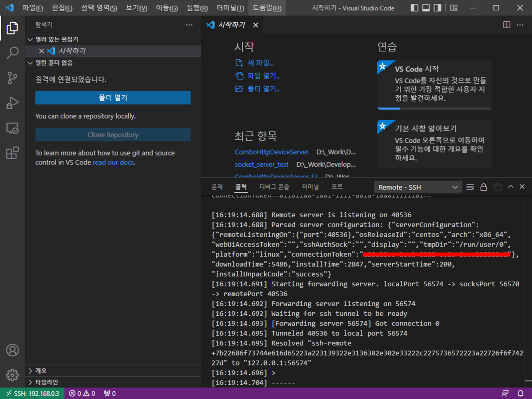This screenshot has width=532, height=399.
Task: Open recent ComboHttpDeviceServer project
Action: coord(272,152)
